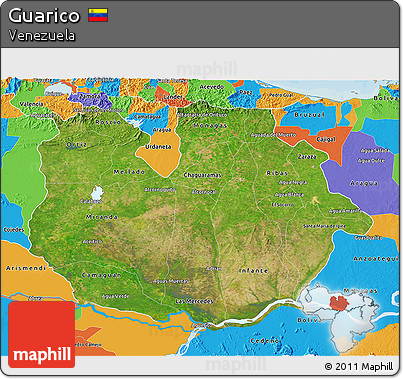Select the Anzoategui state label
The image size is (403, 379).
coord(376,259)
